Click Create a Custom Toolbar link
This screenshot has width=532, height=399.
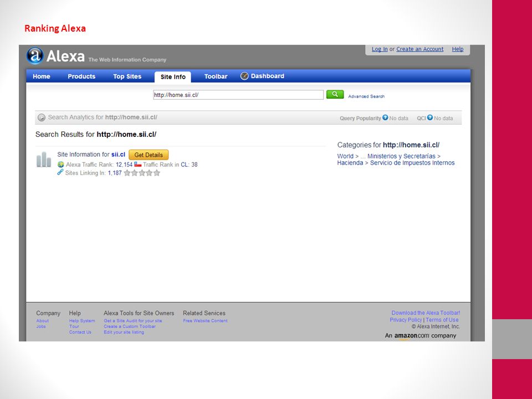coord(130,326)
